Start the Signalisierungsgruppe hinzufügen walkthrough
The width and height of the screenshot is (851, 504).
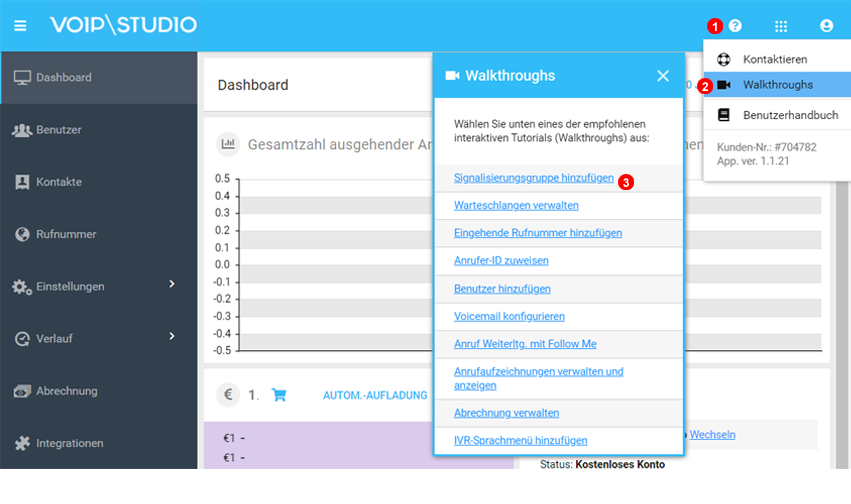click(x=533, y=178)
